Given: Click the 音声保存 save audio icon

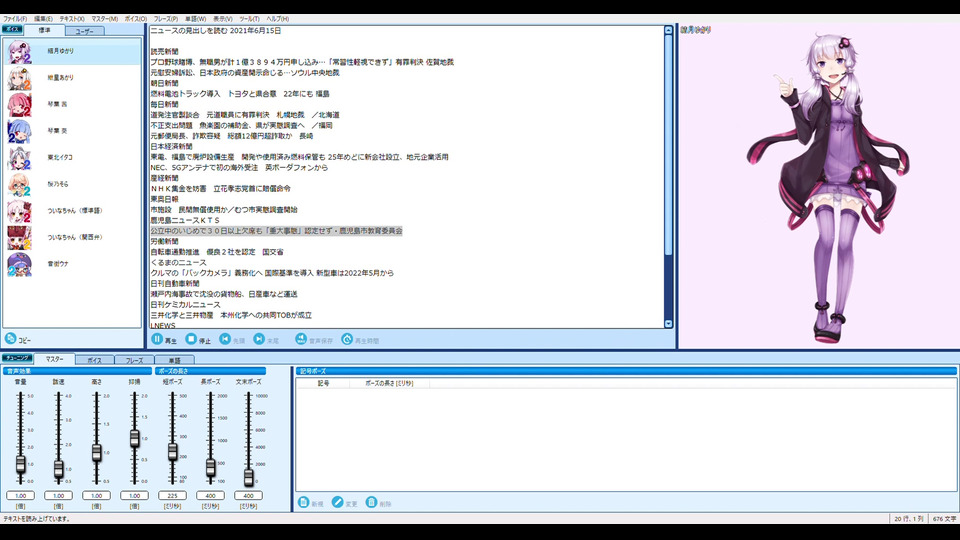Looking at the screenshot, I should 301,339.
